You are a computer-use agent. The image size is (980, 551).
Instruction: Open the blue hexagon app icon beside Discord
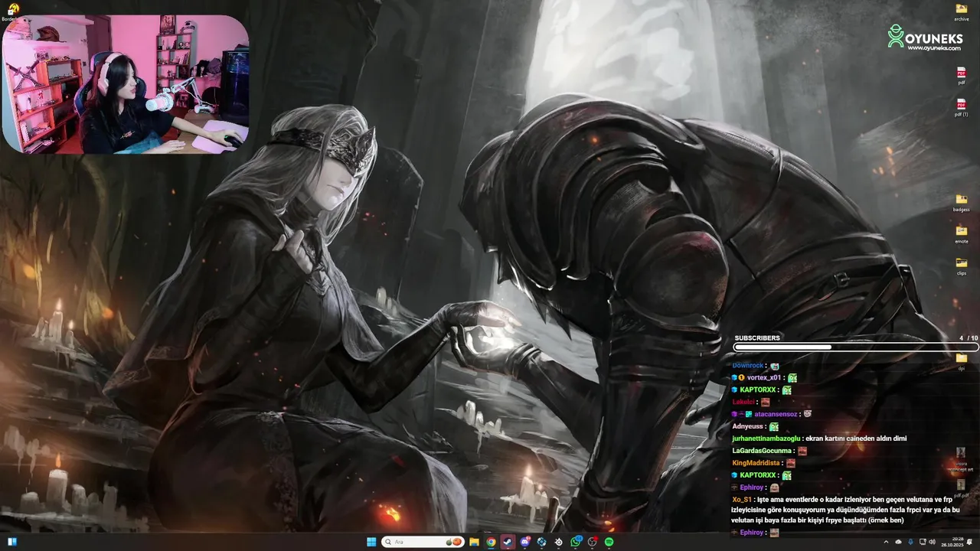click(541, 542)
